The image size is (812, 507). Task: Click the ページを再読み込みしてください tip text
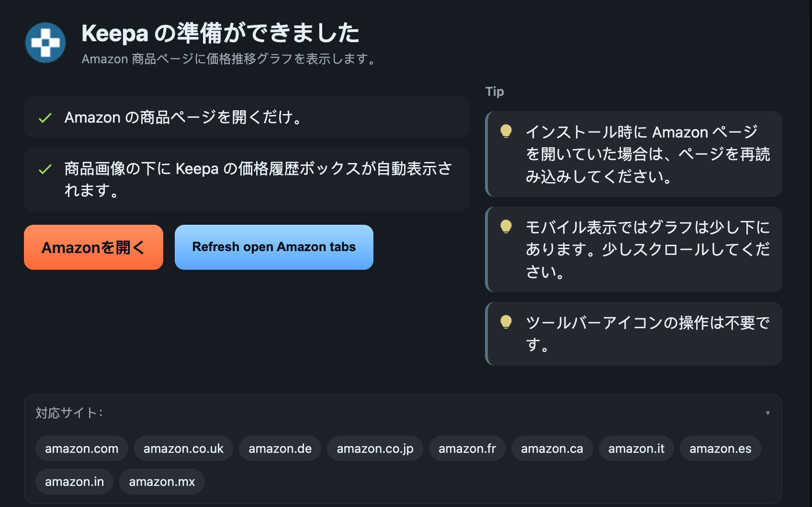648,154
